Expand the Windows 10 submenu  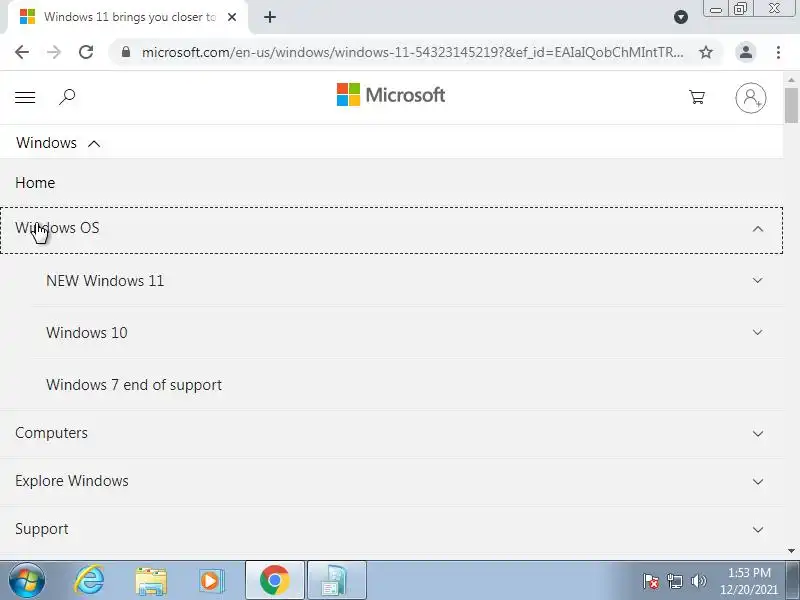click(758, 333)
